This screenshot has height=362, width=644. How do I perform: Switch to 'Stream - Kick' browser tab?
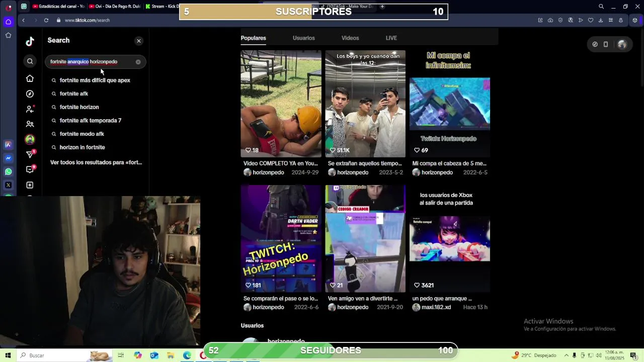click(x=162, y=7)
